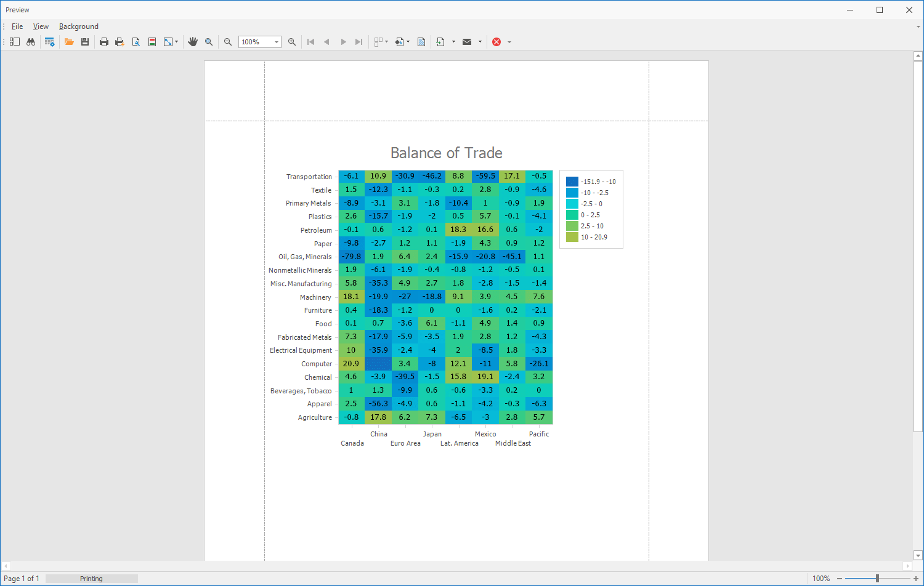The height and width of the screenshot is (586, 924).
Task: Save the document using the floppy disk icon
Action: [x=85, y=42]
